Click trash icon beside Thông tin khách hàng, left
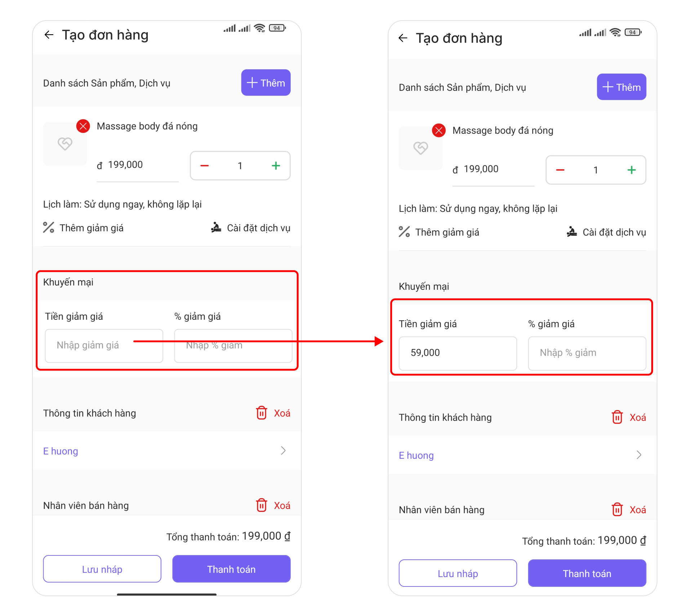This screenshot has height=616, width=692. (x=262, y=413)
